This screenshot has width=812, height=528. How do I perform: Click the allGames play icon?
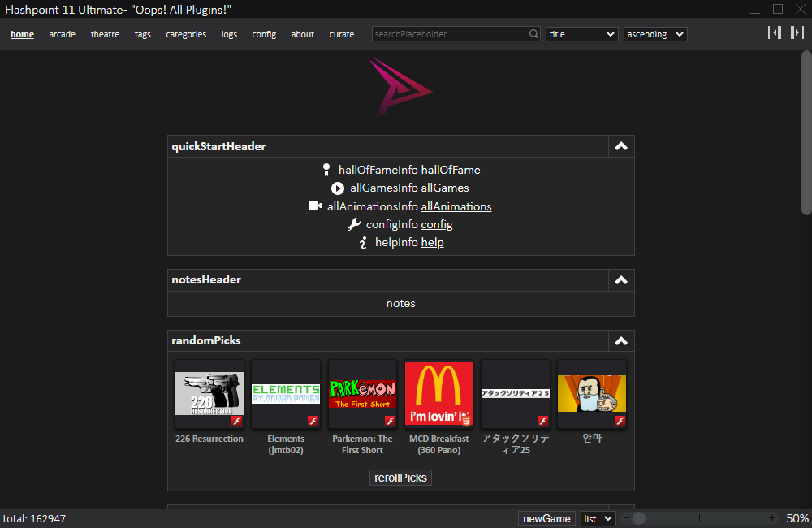[x=338, y=188]
